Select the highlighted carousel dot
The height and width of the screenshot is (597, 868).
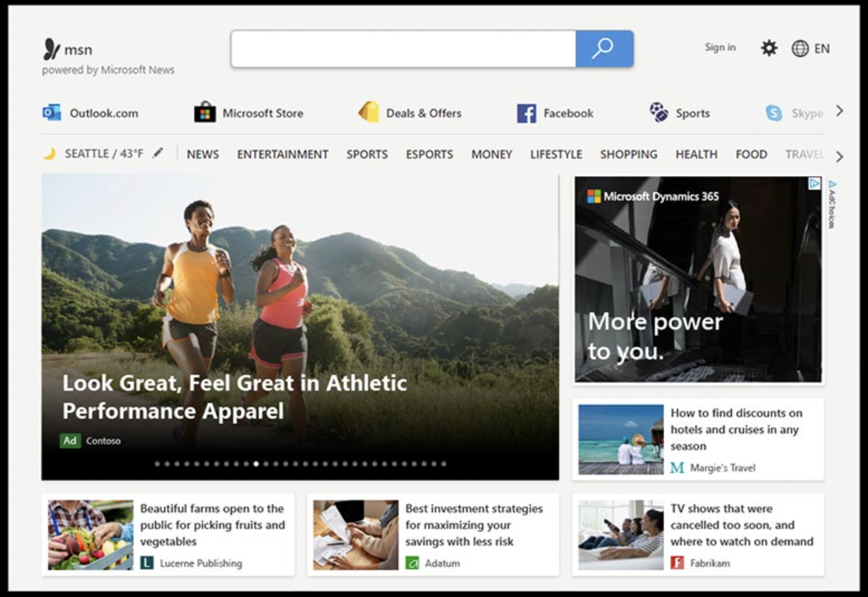pos(256,464)
